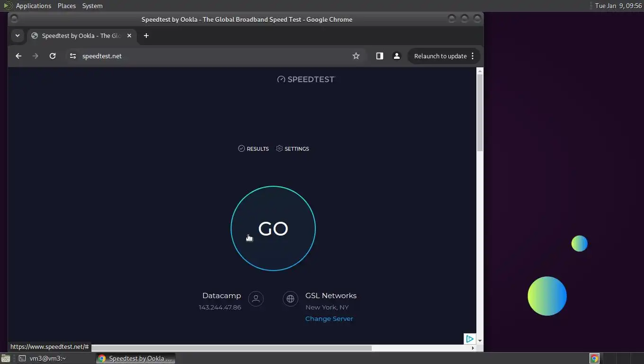Screen dimensions: 644x364
Task: Open a new tab with plus button
Action: 146,36
